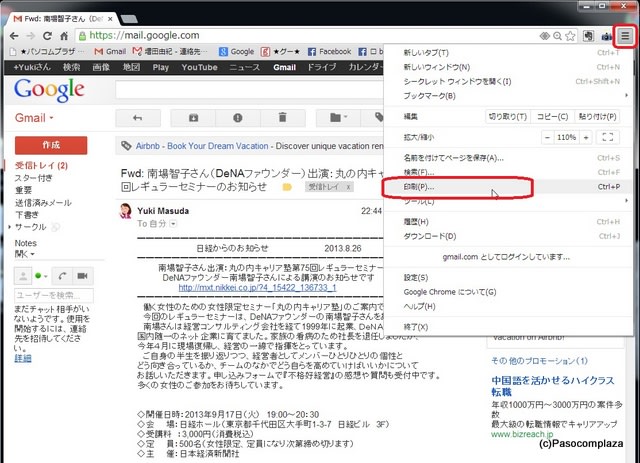This screenshot has height=463, width=640.
Task: Open the mxt.nikkei.co.jp link in email
Action: tap(257, 288)
